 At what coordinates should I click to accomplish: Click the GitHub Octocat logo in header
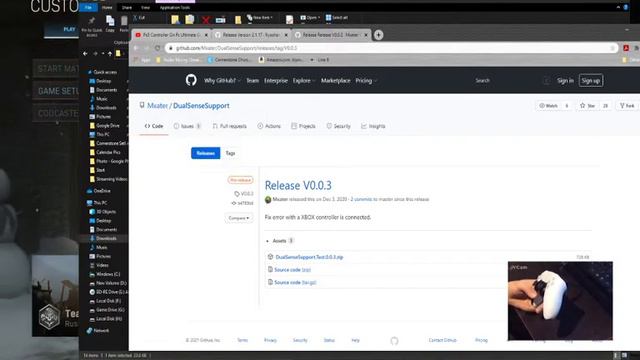pyautogui.click(x=191, y=80)
